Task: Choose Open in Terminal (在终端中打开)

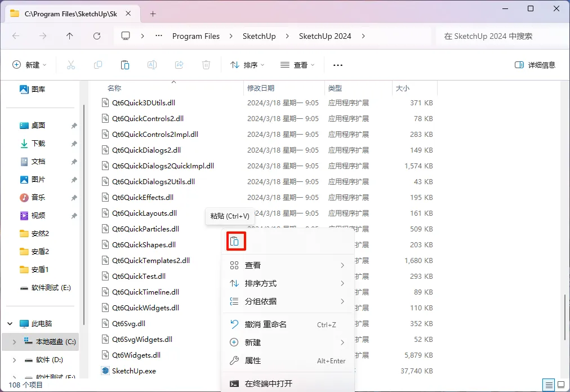Action: [x=288, y=384]
